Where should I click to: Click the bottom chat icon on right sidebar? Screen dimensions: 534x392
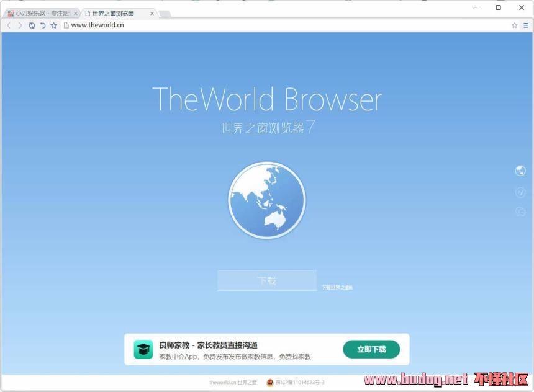[x=520, y=212]
